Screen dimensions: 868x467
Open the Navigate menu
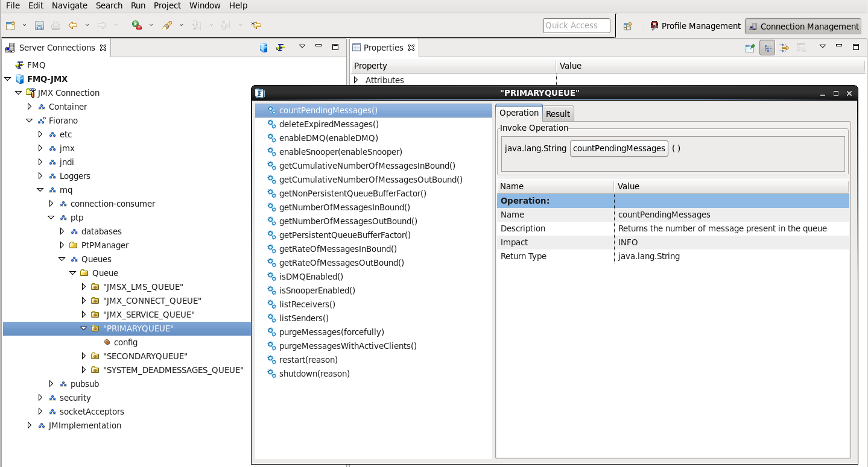pyautogui.click(x=69, y=5)
